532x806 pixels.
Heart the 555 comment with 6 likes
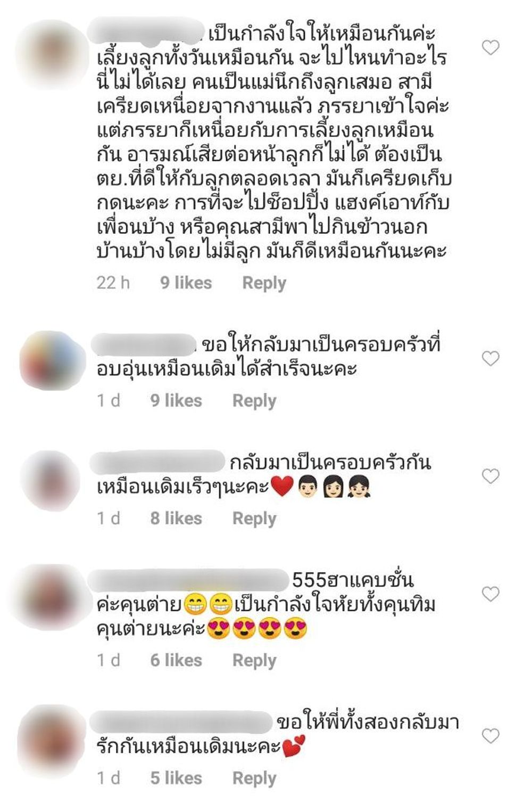click(490, 594)
